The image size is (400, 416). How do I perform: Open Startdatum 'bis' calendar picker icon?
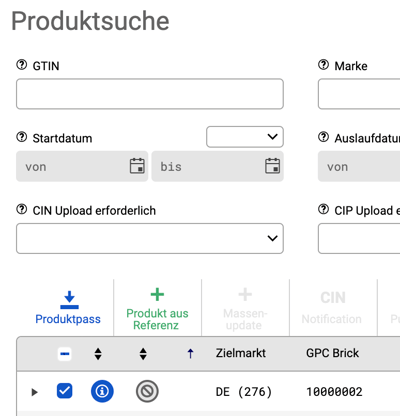pyautogui.click(x=272, y=166)
